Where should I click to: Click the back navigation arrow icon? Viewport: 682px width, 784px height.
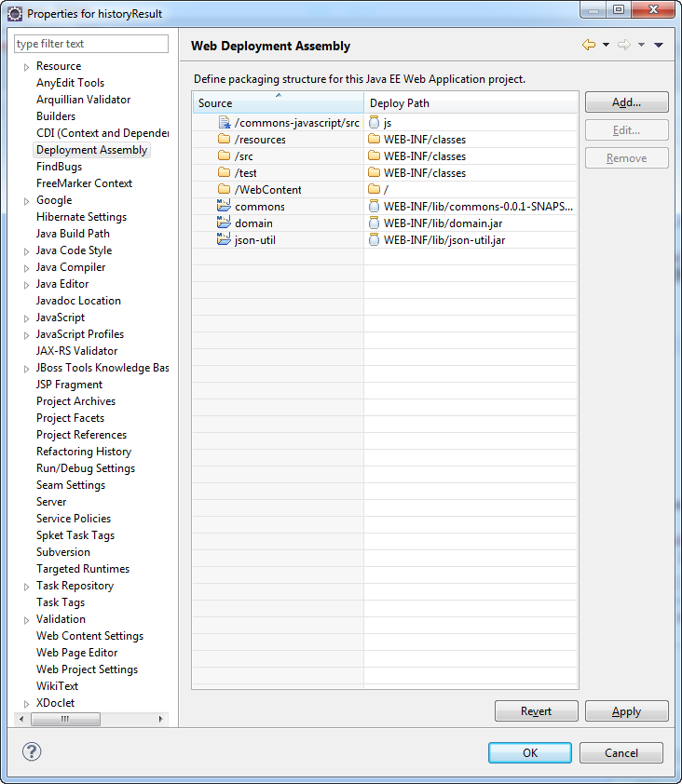coord(588,45)
